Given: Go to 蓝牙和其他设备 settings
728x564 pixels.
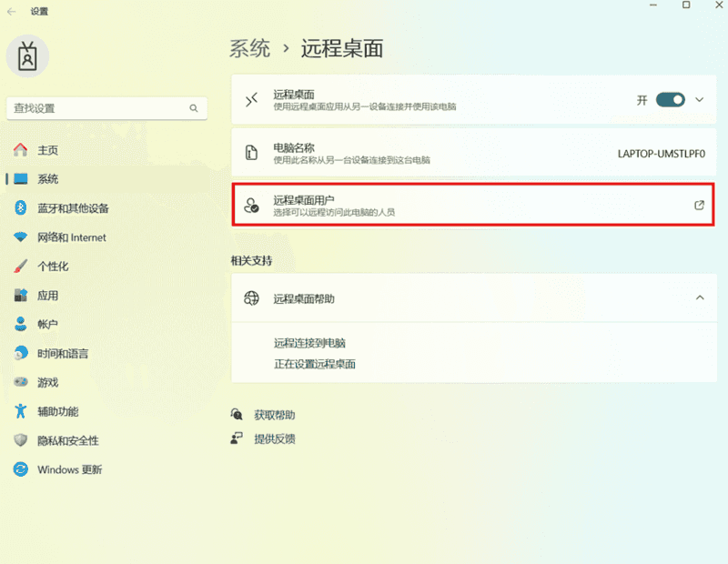Looking at the screenshot, I should pos(73,208).
